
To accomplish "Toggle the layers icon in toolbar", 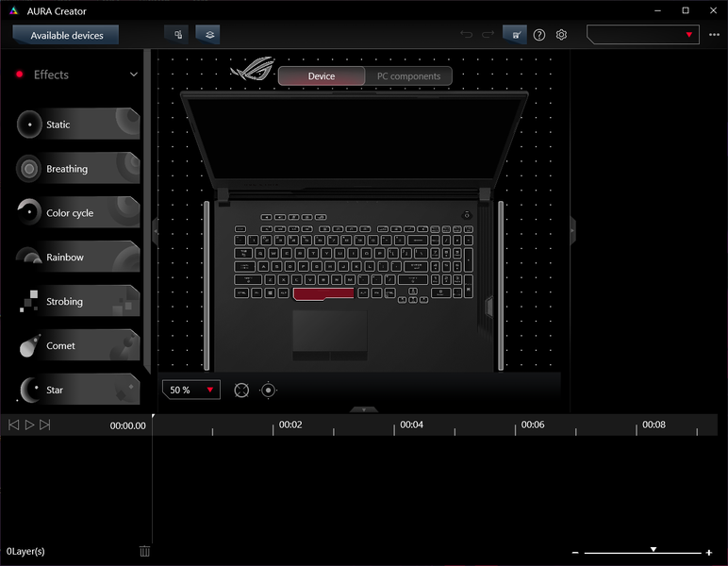I will (x=208, y=35).
